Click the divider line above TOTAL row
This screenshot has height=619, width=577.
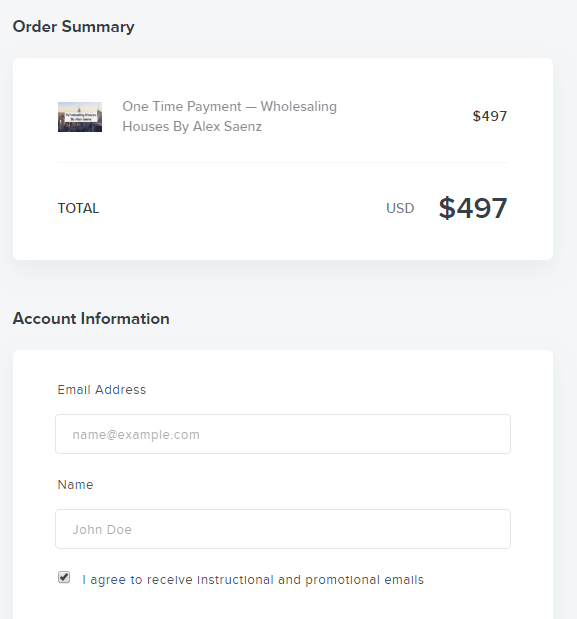[283, 162]
